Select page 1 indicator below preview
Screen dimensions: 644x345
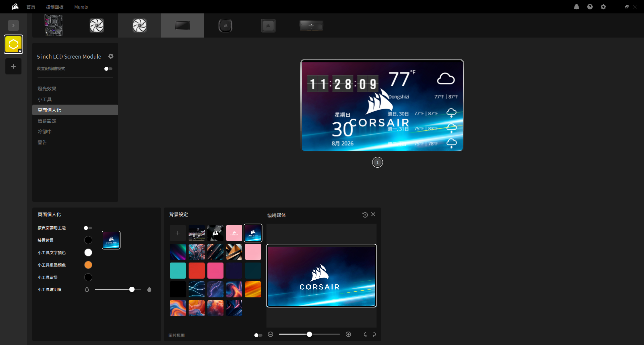click(x=378, y=162)
